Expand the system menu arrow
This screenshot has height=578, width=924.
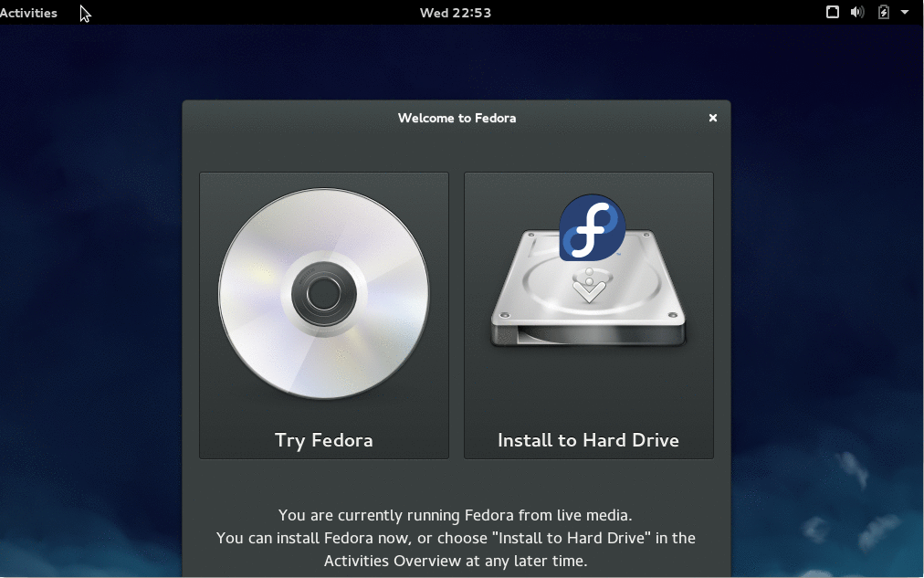[x=905, y=12]
